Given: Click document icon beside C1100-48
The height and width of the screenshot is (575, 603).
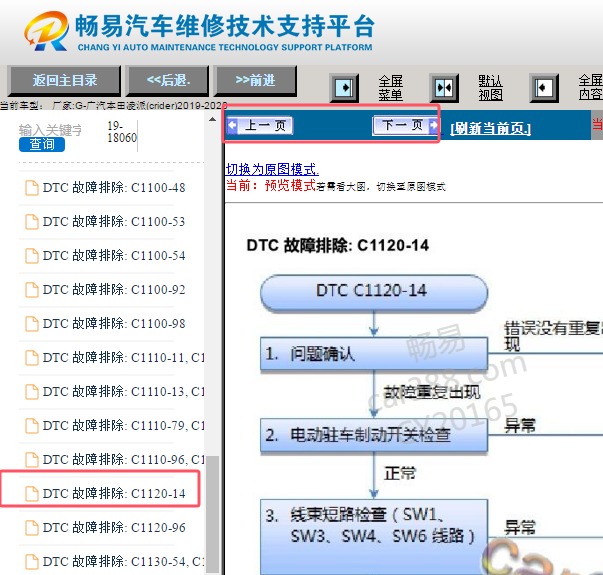Looking at the screenshot, I should 32,188.
